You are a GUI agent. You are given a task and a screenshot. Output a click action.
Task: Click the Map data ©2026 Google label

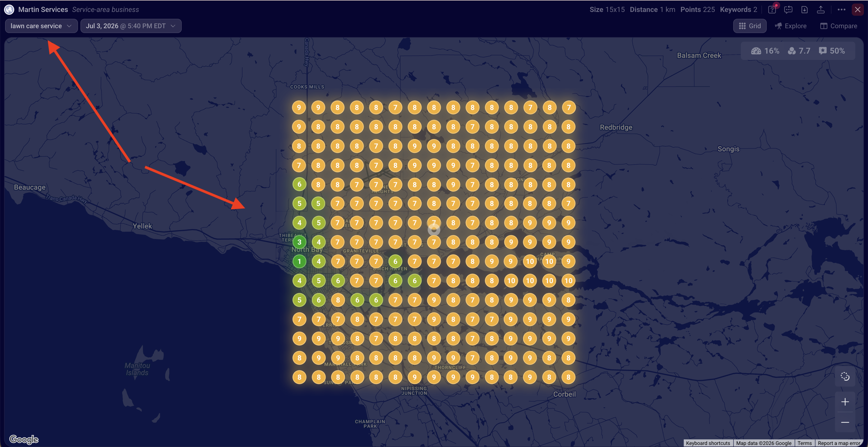point(763,443)
